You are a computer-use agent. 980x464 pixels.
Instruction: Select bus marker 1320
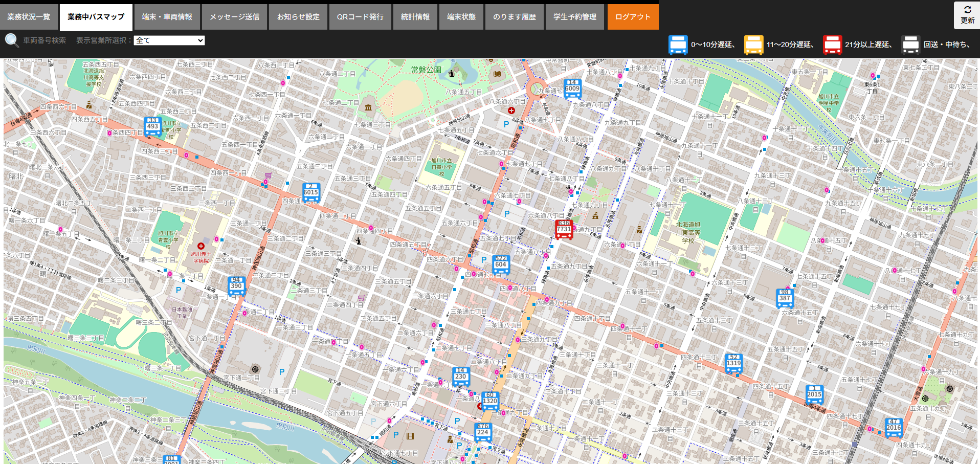pyautogui.click(x=490, y=401)
